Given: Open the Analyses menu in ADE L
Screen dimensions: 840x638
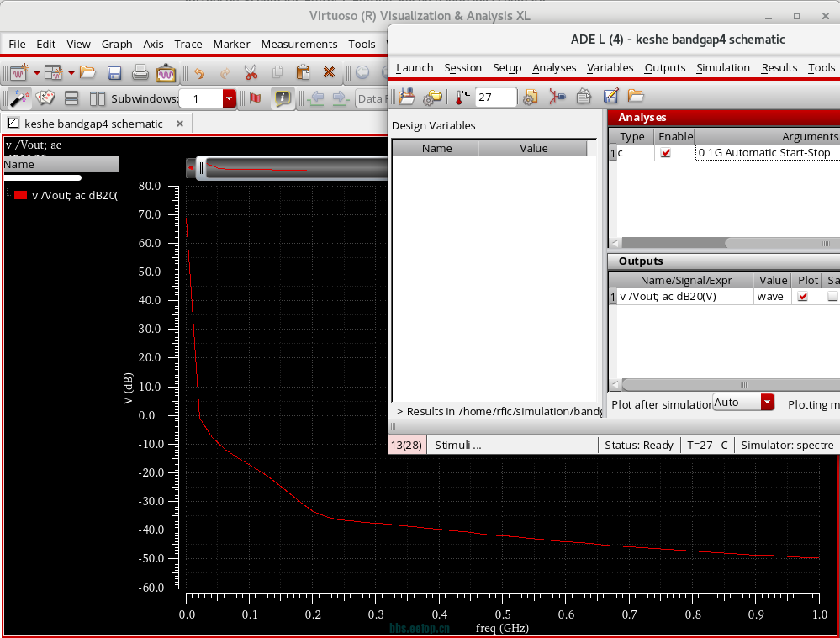Looking at the screenshot, I should click(x=554, y=67).
